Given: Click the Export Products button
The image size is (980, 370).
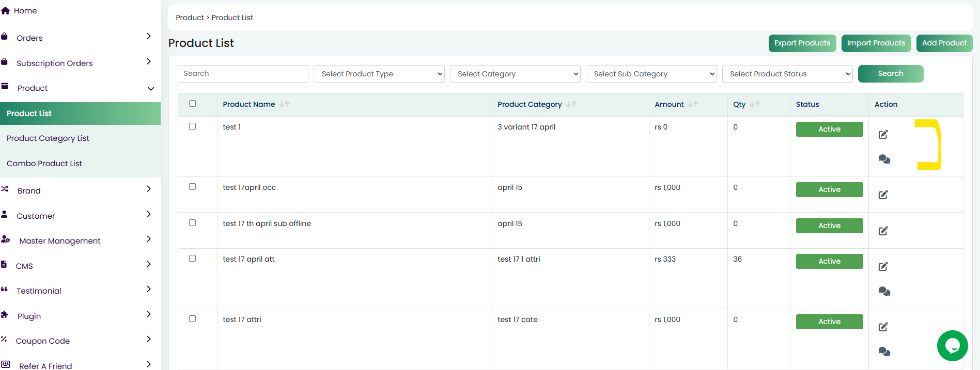Looking at the screenshot, I should tap(802, 43).
